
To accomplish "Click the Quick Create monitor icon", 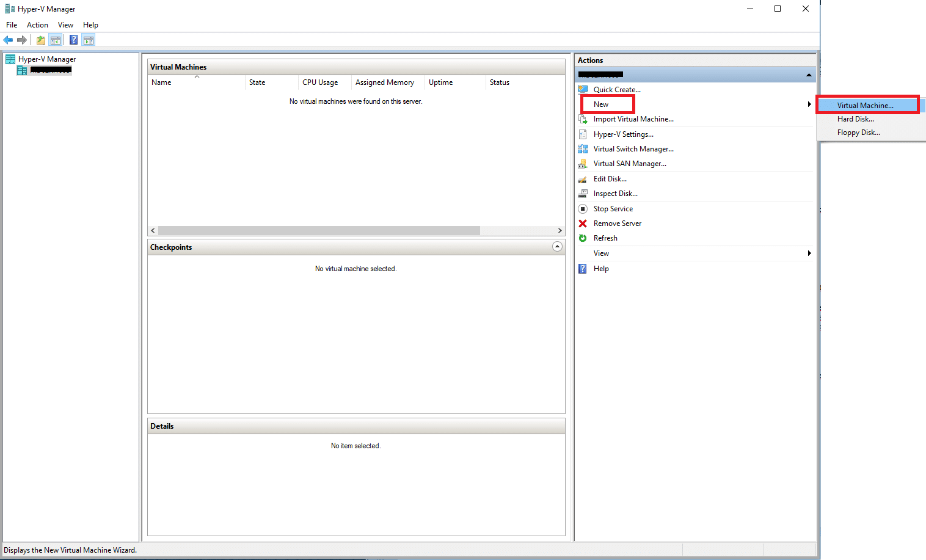I will coord(583,90).
